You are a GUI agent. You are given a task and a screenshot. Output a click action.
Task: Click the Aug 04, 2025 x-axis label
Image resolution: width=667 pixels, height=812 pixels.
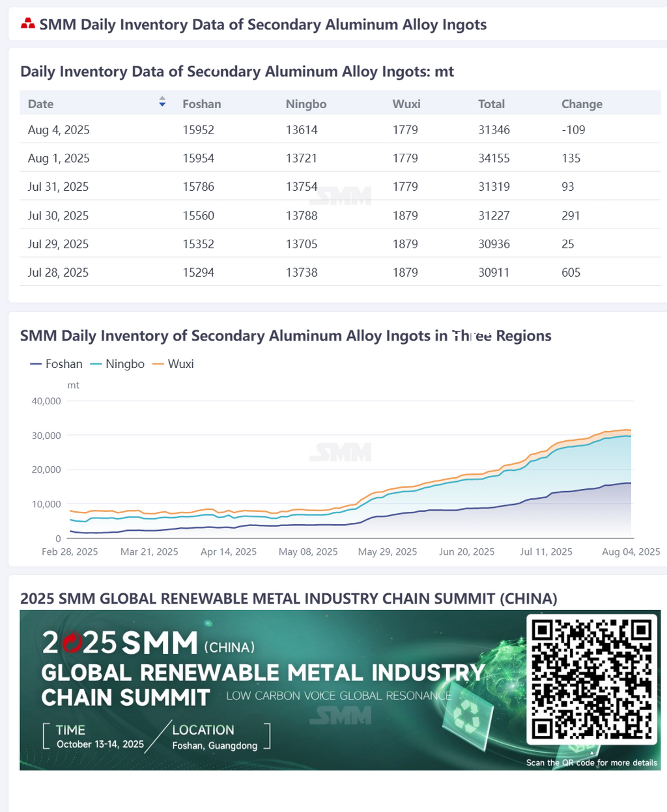631,552
